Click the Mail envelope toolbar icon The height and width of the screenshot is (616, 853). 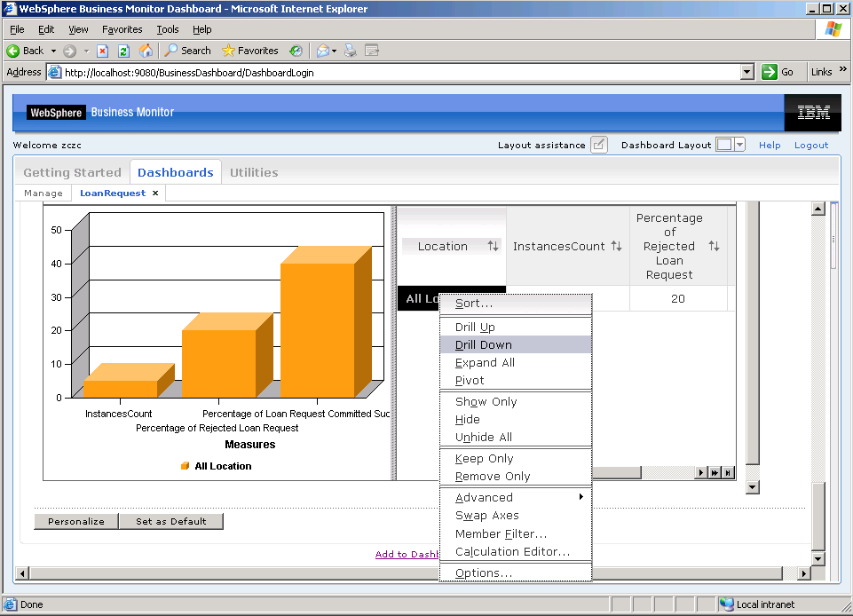322,51
